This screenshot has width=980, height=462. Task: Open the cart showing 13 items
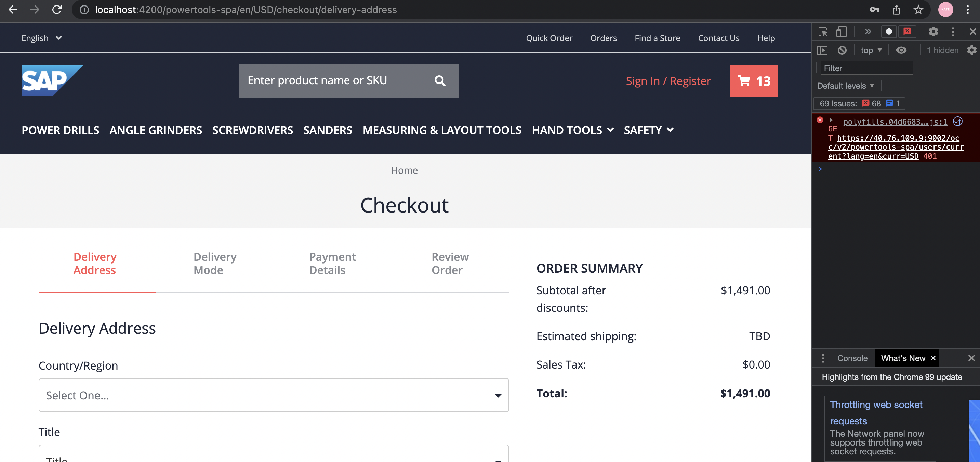pos(754,81)
